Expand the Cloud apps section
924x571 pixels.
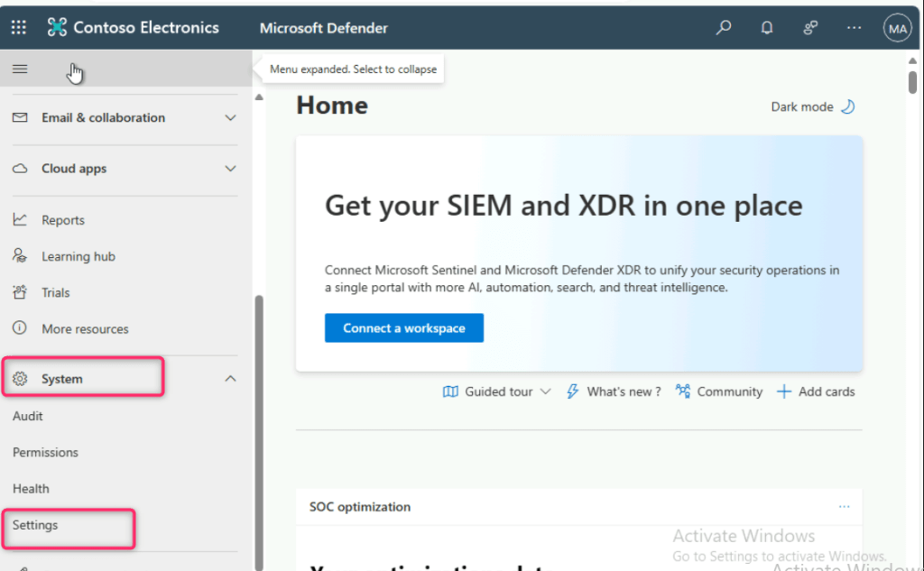230,169
